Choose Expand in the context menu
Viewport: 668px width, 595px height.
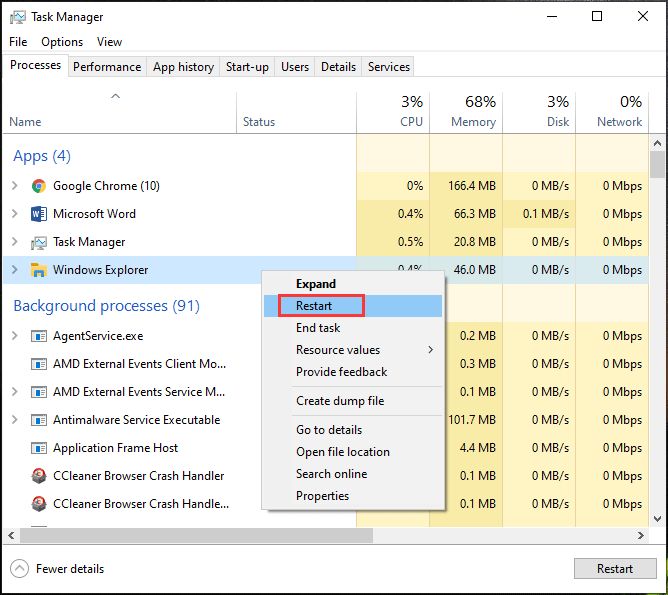tap(353, 284)
